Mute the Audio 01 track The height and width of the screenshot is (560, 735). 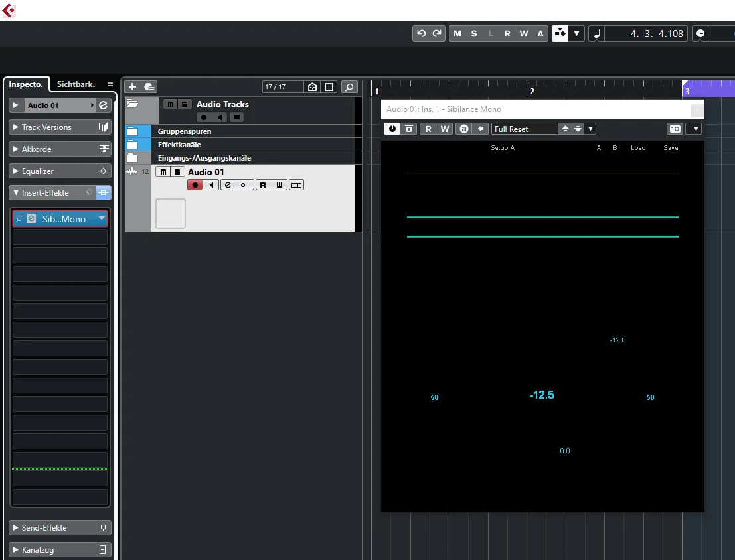tap(163, 172)
